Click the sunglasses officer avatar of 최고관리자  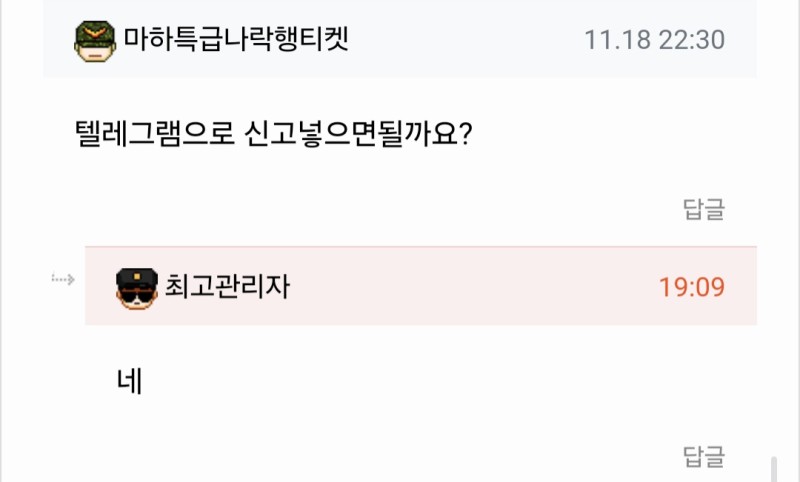tap(137, 287)
